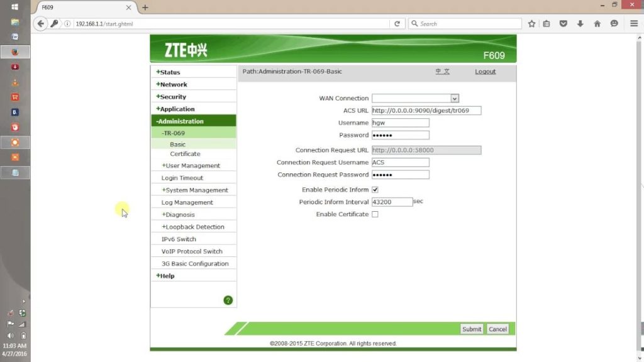Click the reload page icon
This screenshot has height=362, width=644.
click(x=397, y=23)
